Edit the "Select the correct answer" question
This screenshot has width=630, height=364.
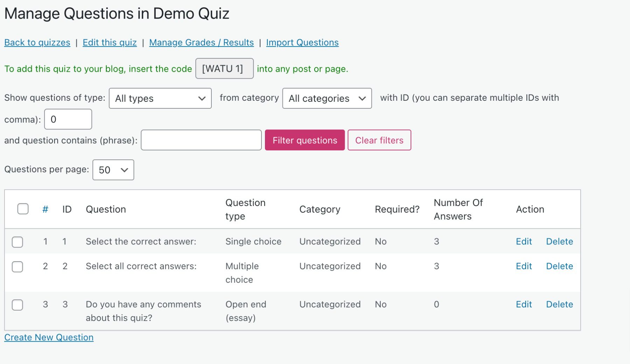[x=523, y=241]
